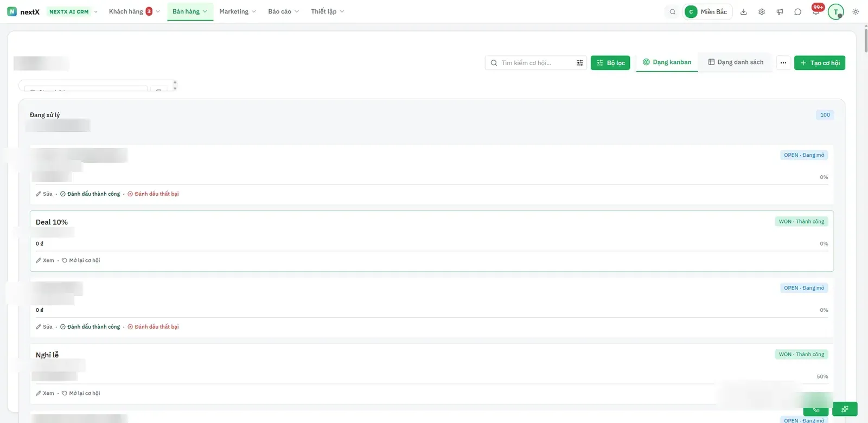Click the download icon in the header
Screen dimensions: 868x423
pyautogui.click(x=744, y=12)
